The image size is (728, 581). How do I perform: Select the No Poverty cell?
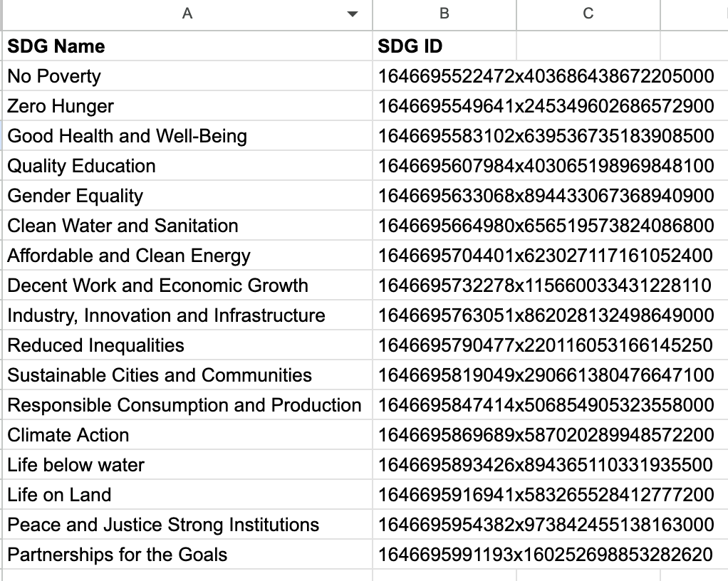tap(187, 76)
